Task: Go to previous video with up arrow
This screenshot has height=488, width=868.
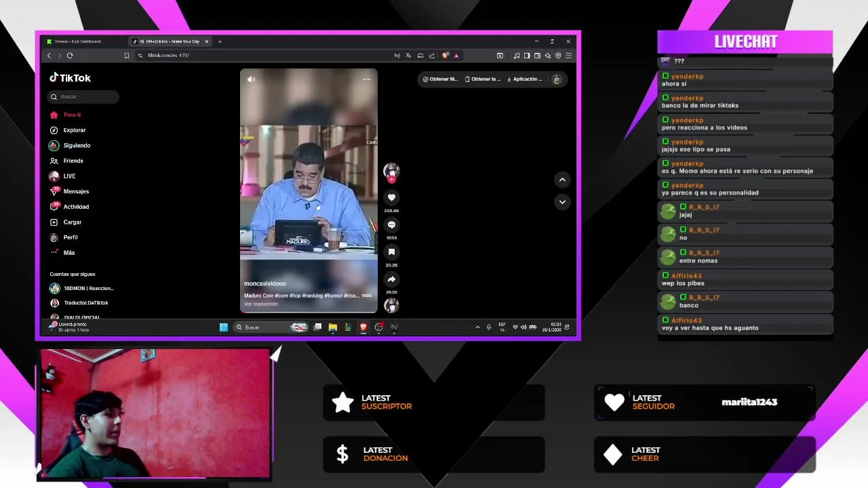Action: [x=562, y=180]
